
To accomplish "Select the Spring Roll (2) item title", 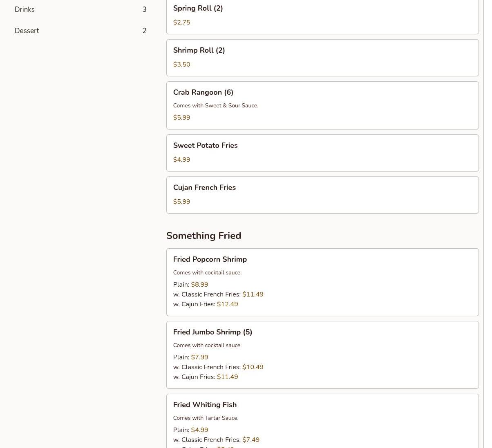I will (198, 8).
